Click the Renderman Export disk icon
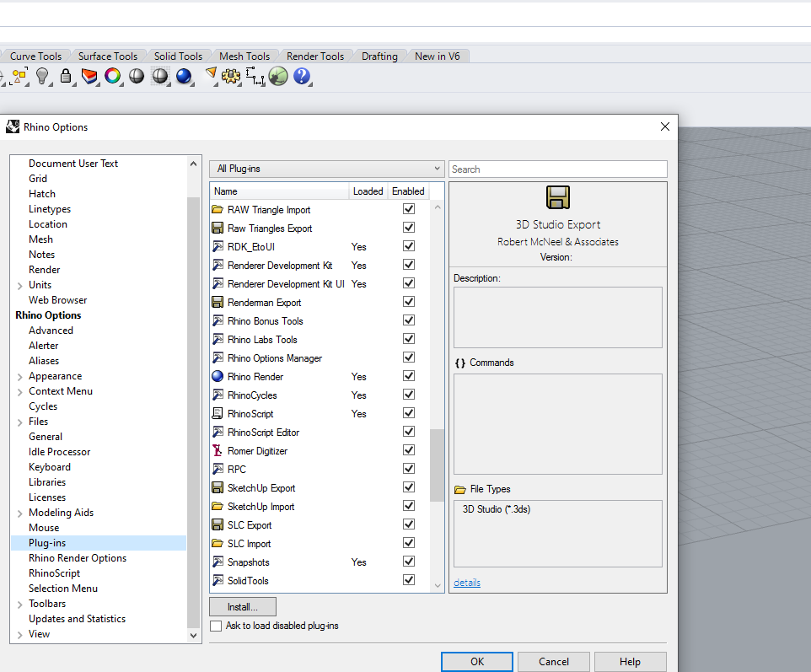 (x=218, y=302)
